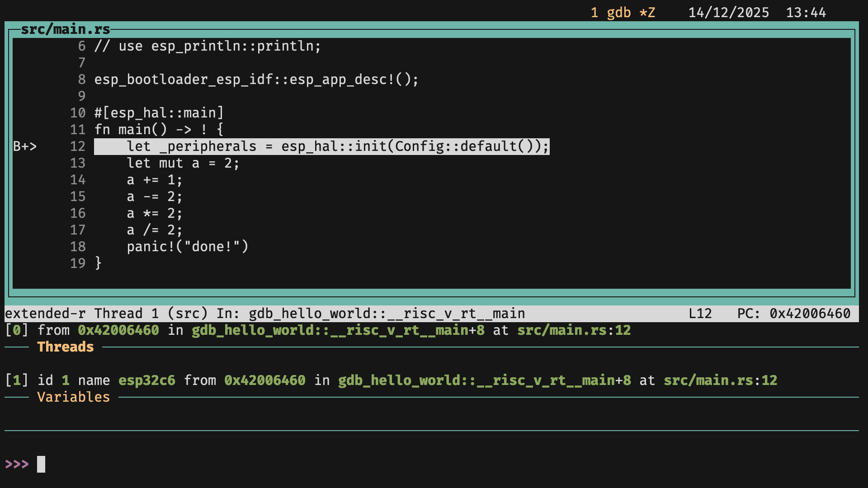Viewport: 868px width, 488px height.
Task: Click the 13:44 clock in status bar
Action: coord(806,13)
